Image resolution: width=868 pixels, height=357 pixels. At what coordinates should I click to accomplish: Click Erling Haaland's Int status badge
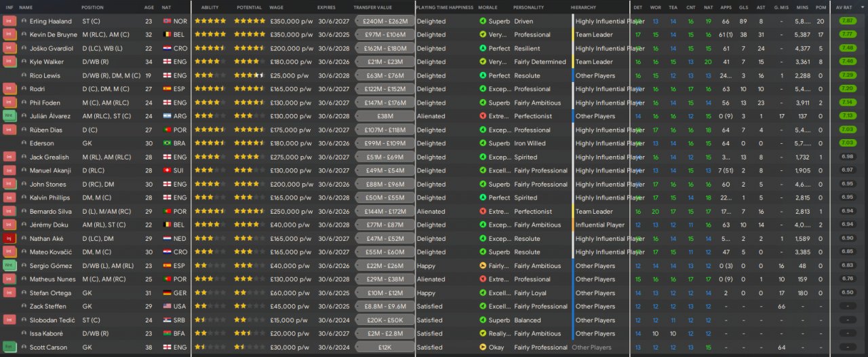click(9, 21)
